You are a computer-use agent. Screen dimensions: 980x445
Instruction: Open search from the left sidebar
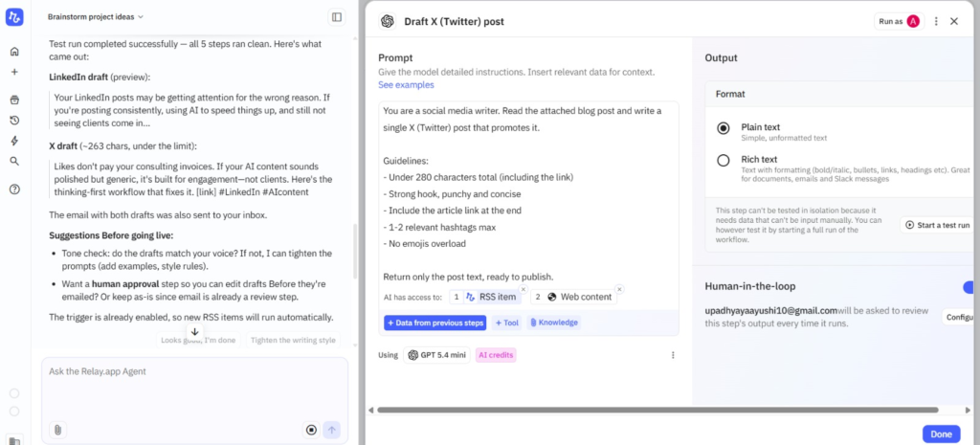(x=14, y=161)
